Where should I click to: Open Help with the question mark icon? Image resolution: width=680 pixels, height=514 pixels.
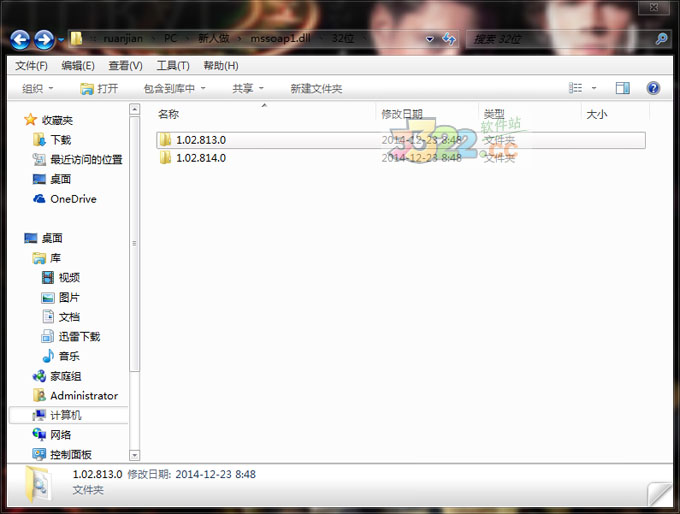[653, 88]
